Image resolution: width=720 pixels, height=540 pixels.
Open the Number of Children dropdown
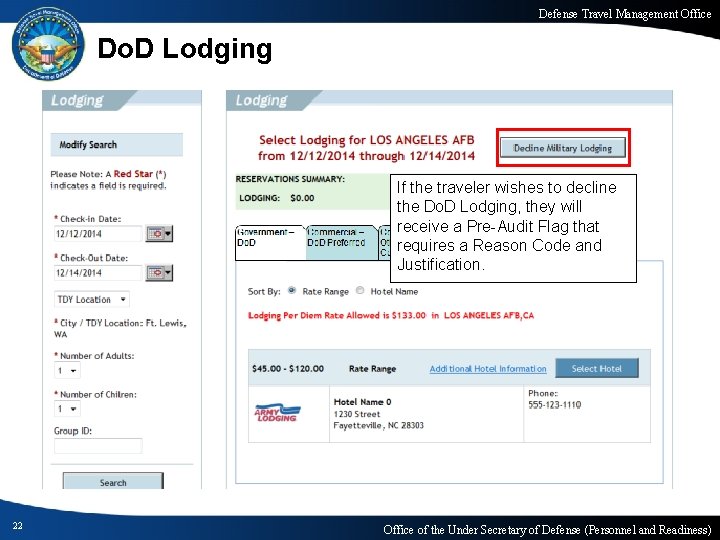(67, 409)
